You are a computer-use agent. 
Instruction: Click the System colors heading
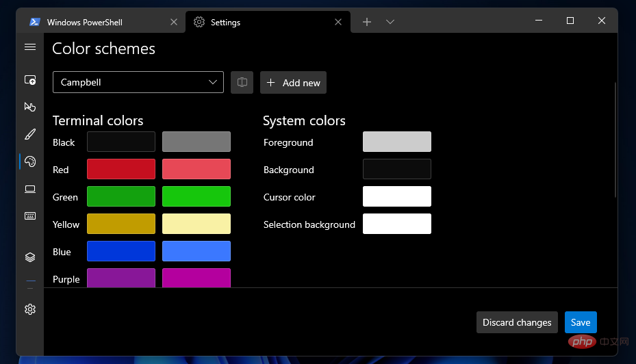[304, 120]
